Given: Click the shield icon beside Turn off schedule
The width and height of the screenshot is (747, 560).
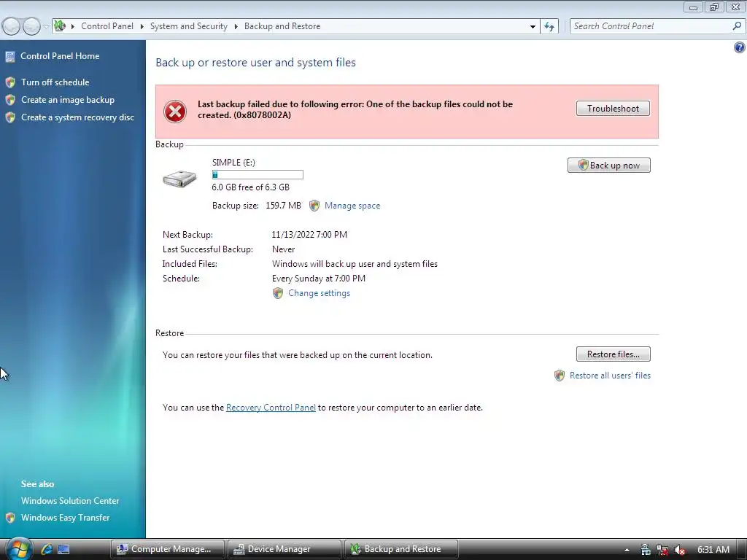Looking at the screenshot, I should coord(10,82).
